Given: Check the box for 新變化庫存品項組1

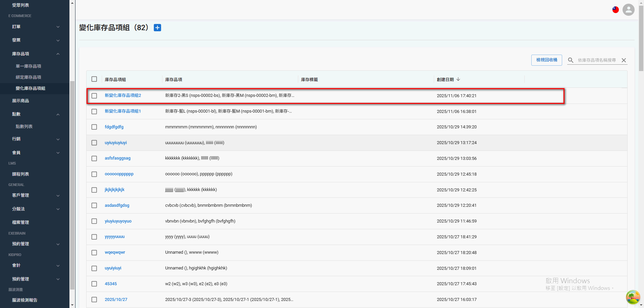Looking at the screenshot, I should pyautogui.click(x=94, y=112).
